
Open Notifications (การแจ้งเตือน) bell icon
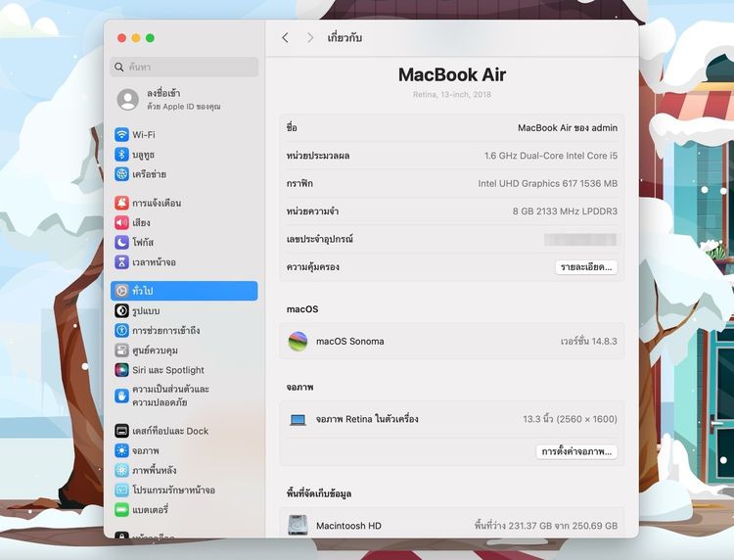coord(121,203)
